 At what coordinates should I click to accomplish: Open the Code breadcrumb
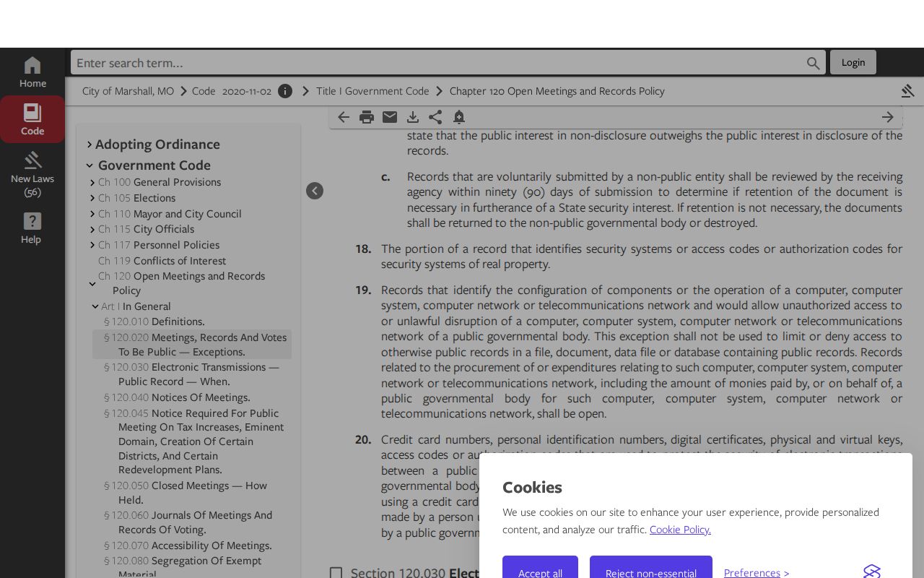coord(204,91)
